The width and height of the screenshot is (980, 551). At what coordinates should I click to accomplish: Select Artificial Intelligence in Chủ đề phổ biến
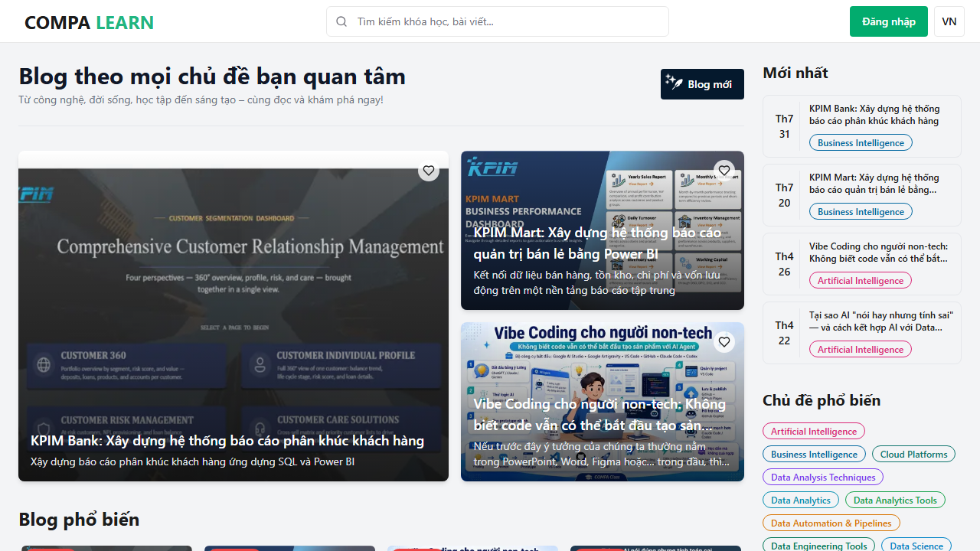click(814, 432)
